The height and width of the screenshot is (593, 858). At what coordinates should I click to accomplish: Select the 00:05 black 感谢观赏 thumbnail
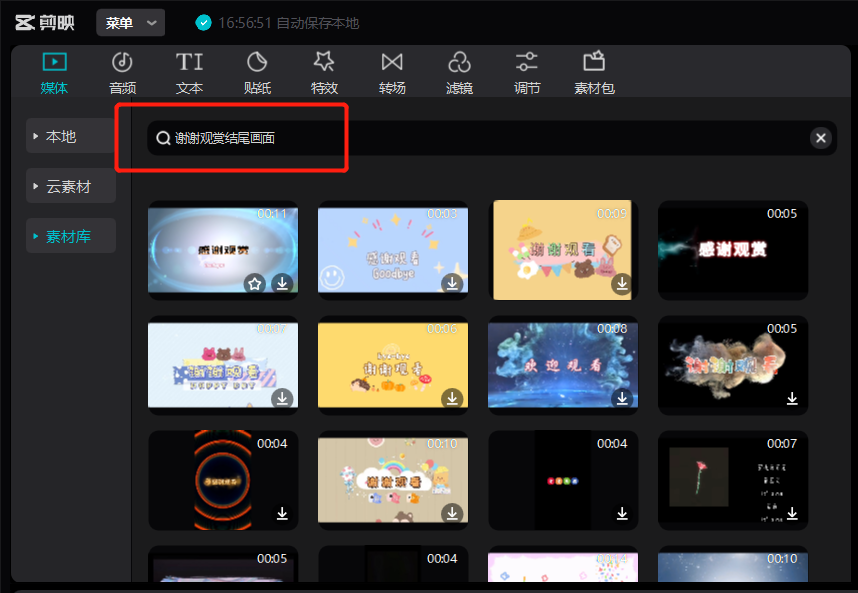pos(733,250)
